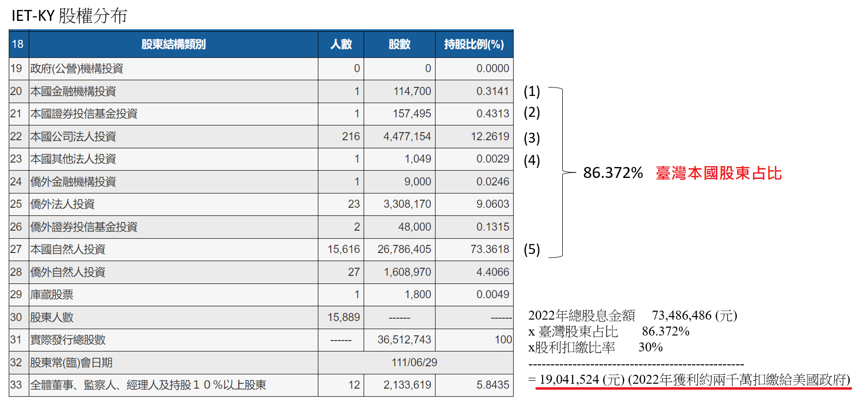Image resolution: width=868 pixels, height=420 pixels.
Task: Click the share count 9,000
Action: [x=418, y=182]
